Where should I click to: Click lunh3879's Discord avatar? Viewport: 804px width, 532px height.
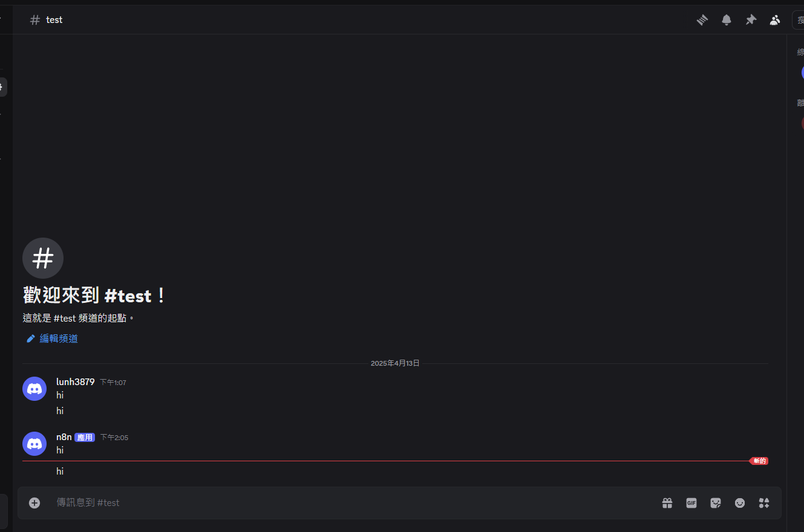coord(34,389)
